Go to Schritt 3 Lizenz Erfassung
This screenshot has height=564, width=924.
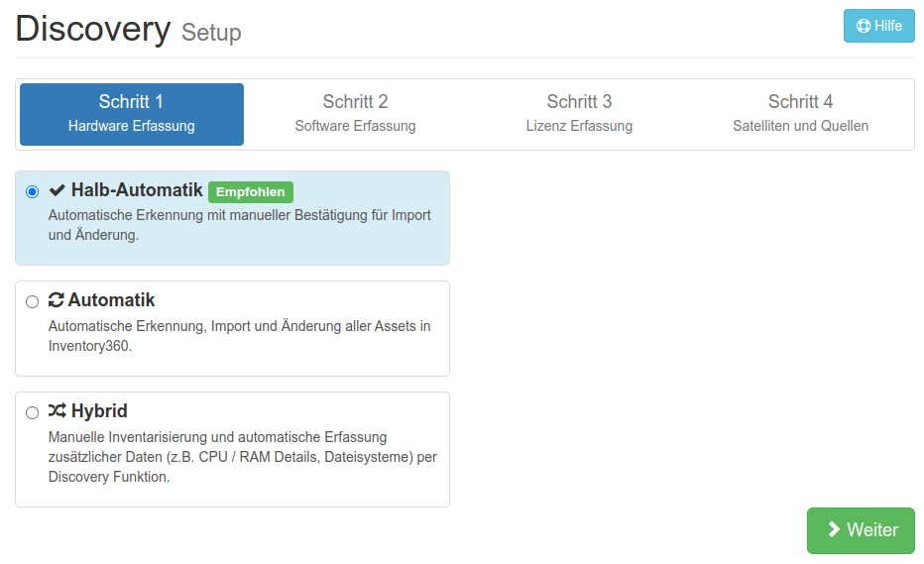[x=579, y=114]
